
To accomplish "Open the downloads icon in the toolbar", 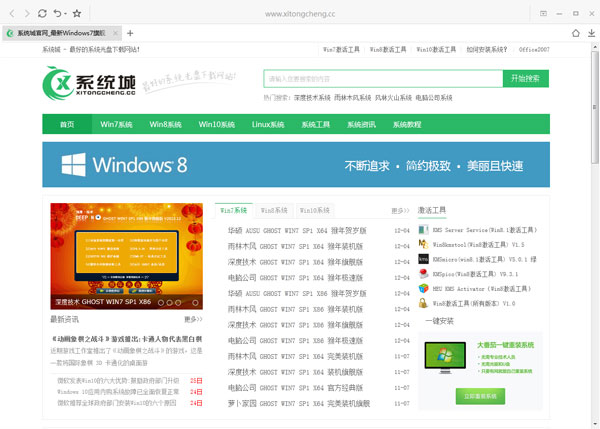I will 591,33.
